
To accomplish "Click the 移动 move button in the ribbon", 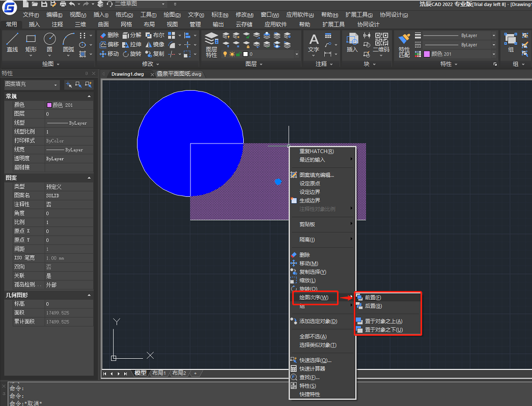I will (109, 54).
